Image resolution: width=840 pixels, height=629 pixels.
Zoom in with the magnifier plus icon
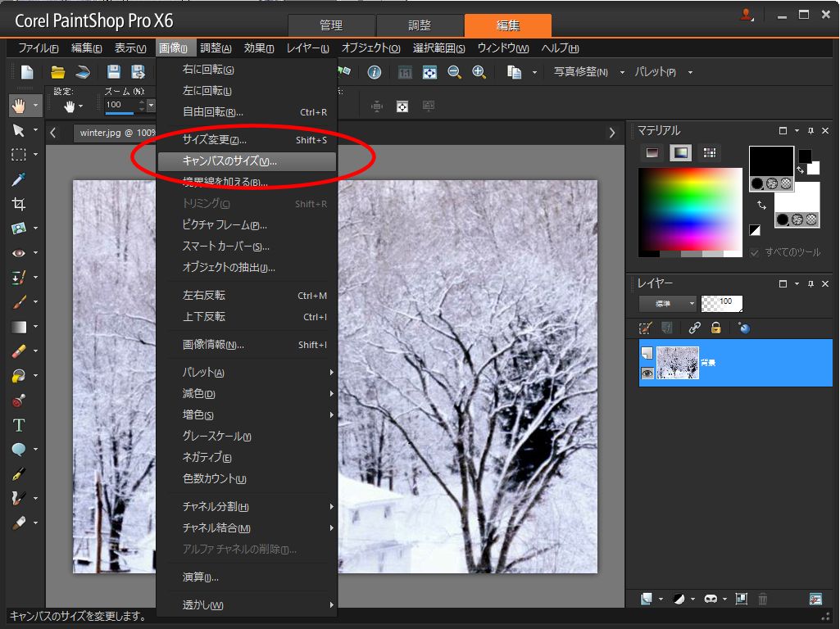tap(479, 72)
